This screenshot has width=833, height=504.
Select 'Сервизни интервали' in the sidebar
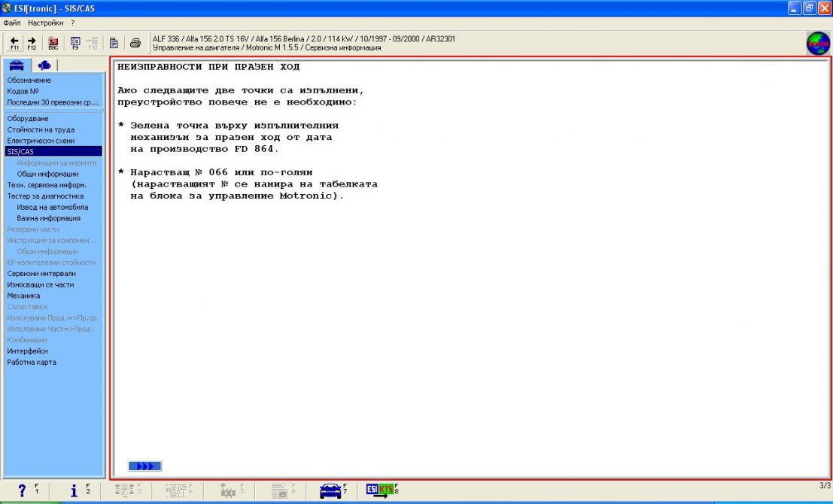coord(41,274)
